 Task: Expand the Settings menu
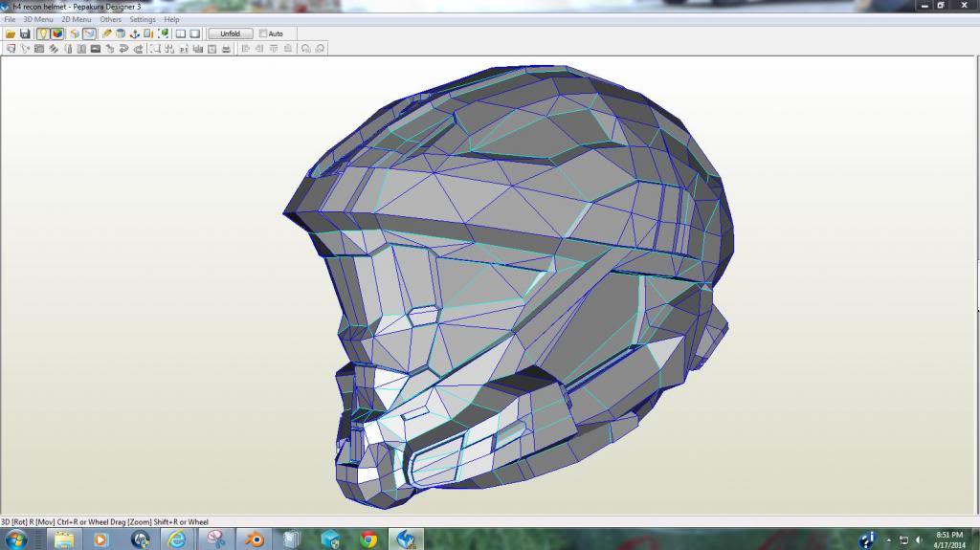143,19
